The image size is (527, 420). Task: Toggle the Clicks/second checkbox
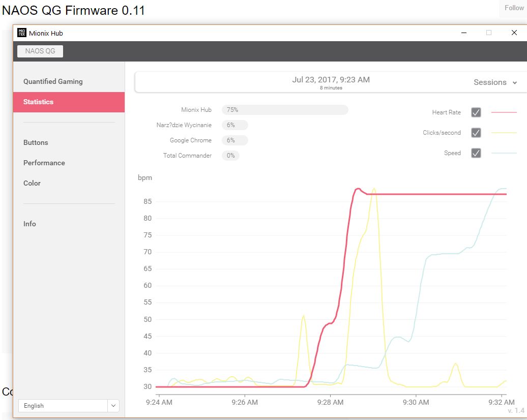tap(476, 133)
